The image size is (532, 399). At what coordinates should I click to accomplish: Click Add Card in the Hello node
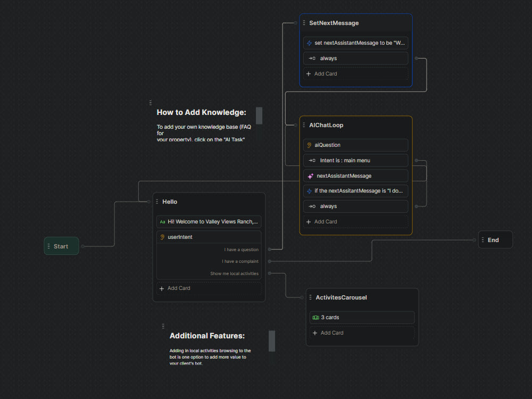pos(209,288)
